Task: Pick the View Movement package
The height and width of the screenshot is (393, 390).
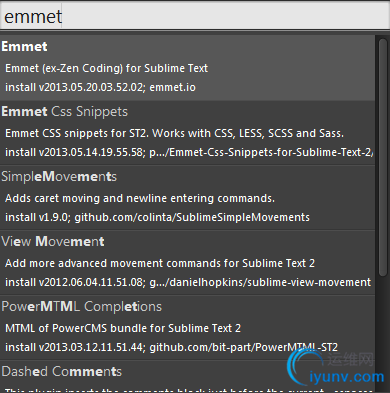Action: point(187,263)
